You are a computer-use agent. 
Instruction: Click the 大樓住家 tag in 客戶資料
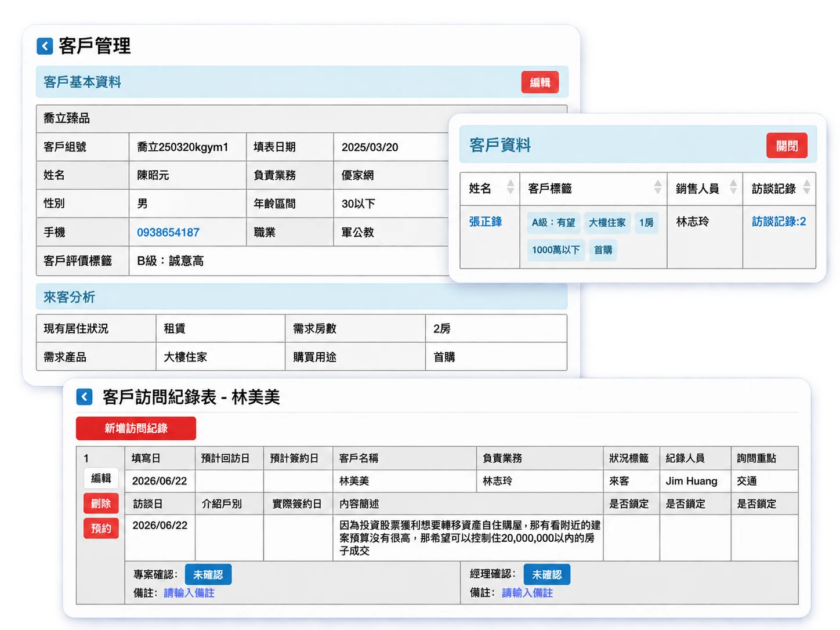pyautogui.click(x=607, y=223)
